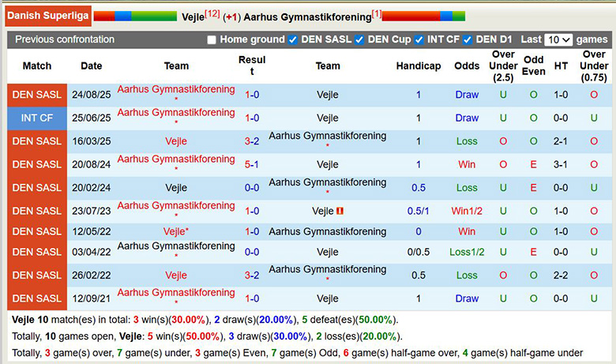Click the Handicap column header

419,66
